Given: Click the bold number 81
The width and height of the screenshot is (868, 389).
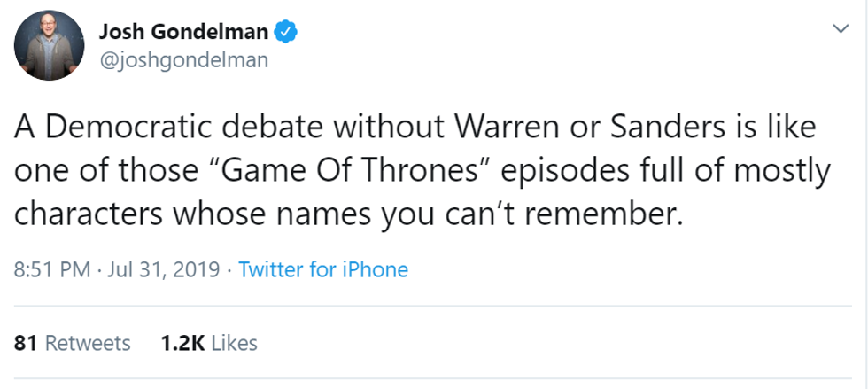Looking at the screenshot, I should pyautogui.click(x=26, y=342).
